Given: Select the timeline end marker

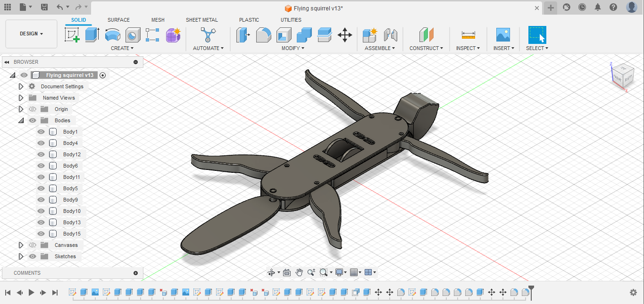Looking at the screenshot, I should (x=531, y=292).
